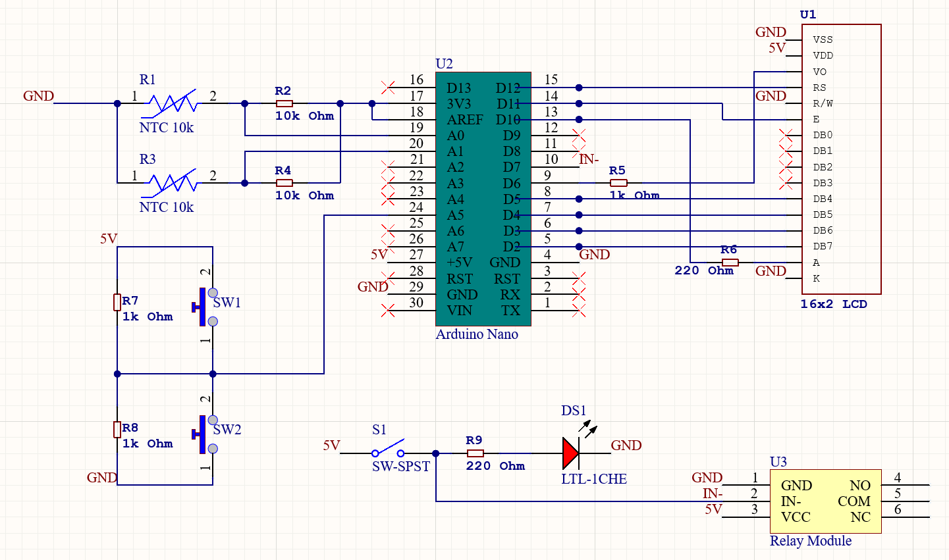The image size is (949, 560).
Task: Select the R3 NTC thermistor symbol
Action: click(x=172, y=183)
